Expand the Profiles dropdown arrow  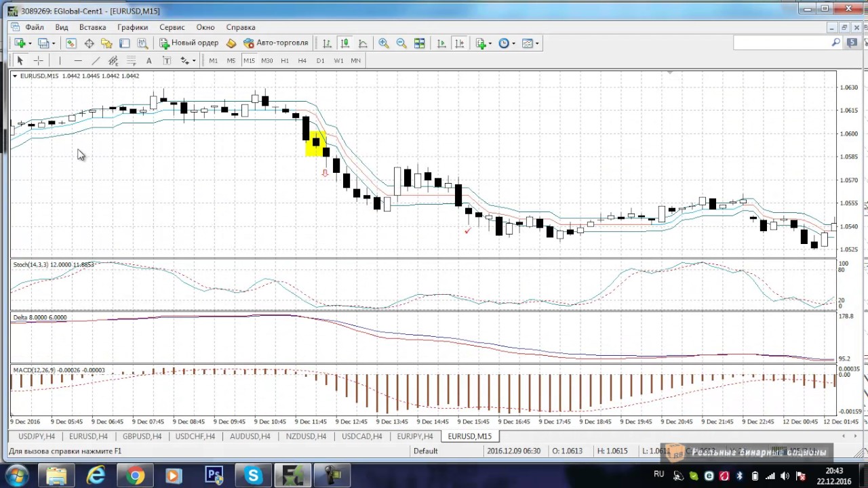(53, 43)
